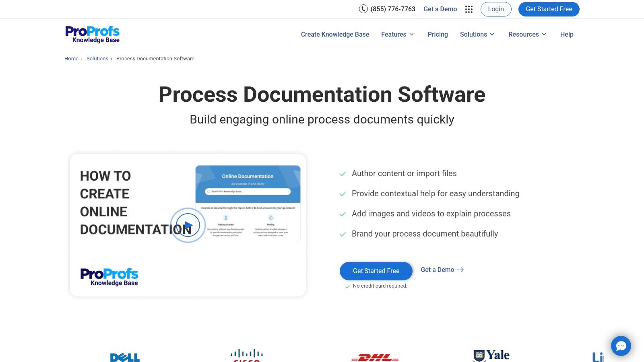
Task: Click the Process Documentation Software heading
Action: pyautogui.click(x=322, y=95)
